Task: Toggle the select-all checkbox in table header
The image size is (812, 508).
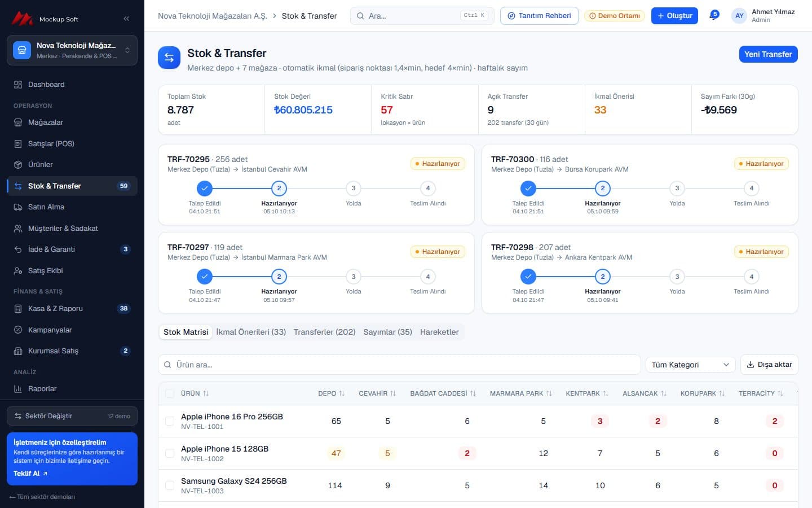Action: pyautogui.click(x=170, y=393)
